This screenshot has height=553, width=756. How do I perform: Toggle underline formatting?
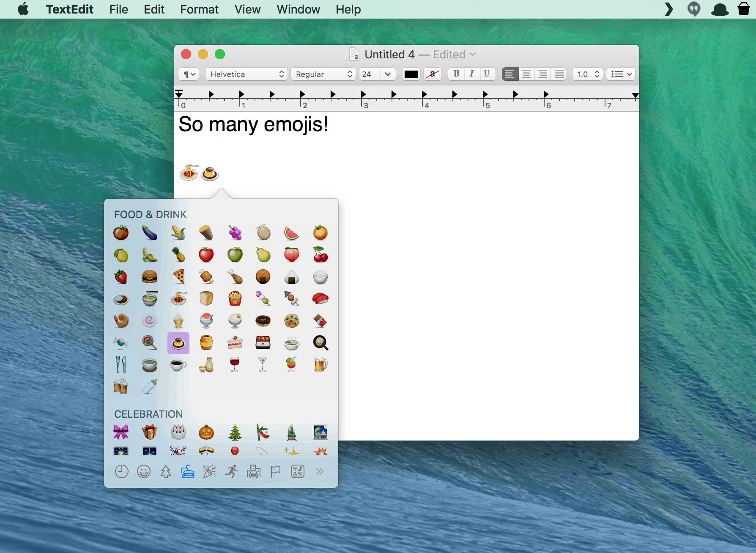pos(487,74)
